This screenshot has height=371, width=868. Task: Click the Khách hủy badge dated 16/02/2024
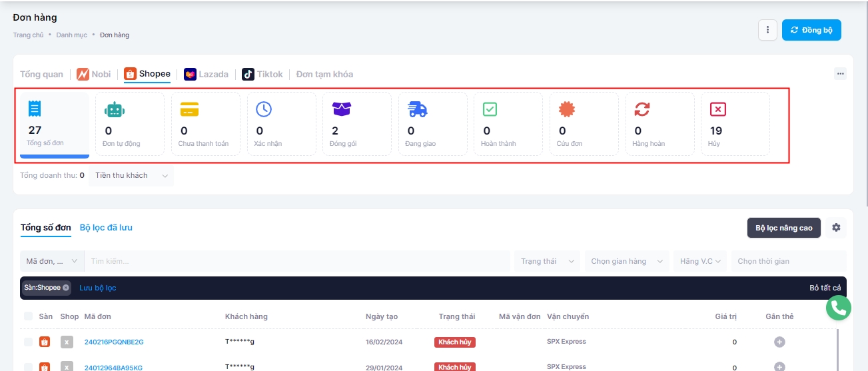click(x=455, y=342)
